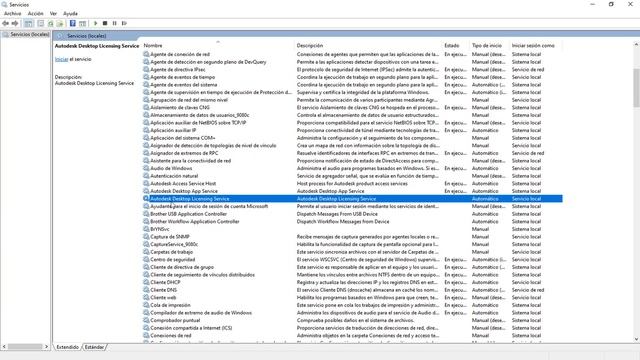
Task: Toggle the action pane toolbar icon
Action: 82,23
